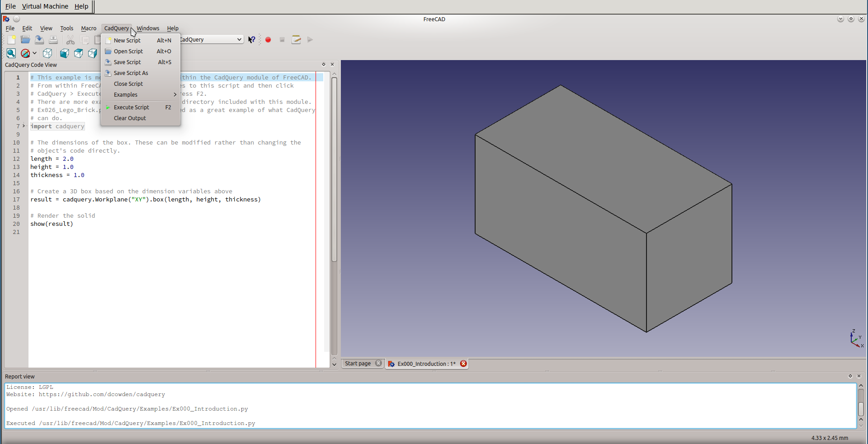This screenshot has height=444, width=868.
Task: Click the Stop macro recording icon
Action: click(282, 40)
